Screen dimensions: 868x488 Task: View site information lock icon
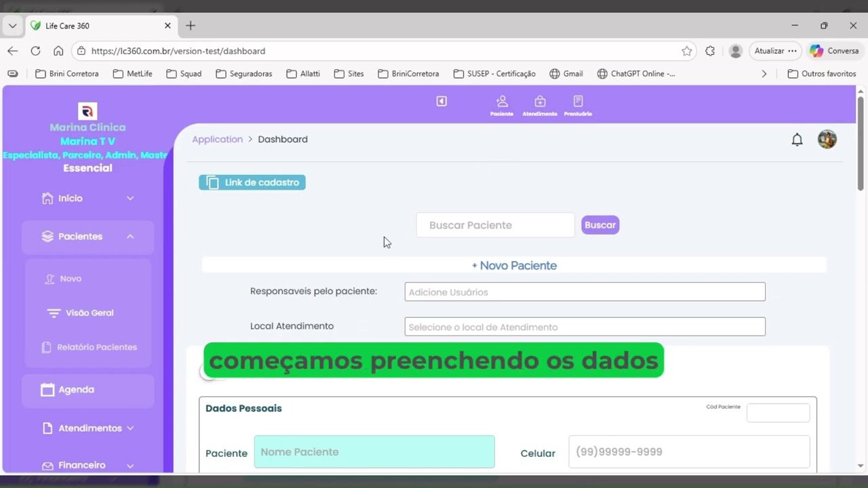[x=81, y=51]
